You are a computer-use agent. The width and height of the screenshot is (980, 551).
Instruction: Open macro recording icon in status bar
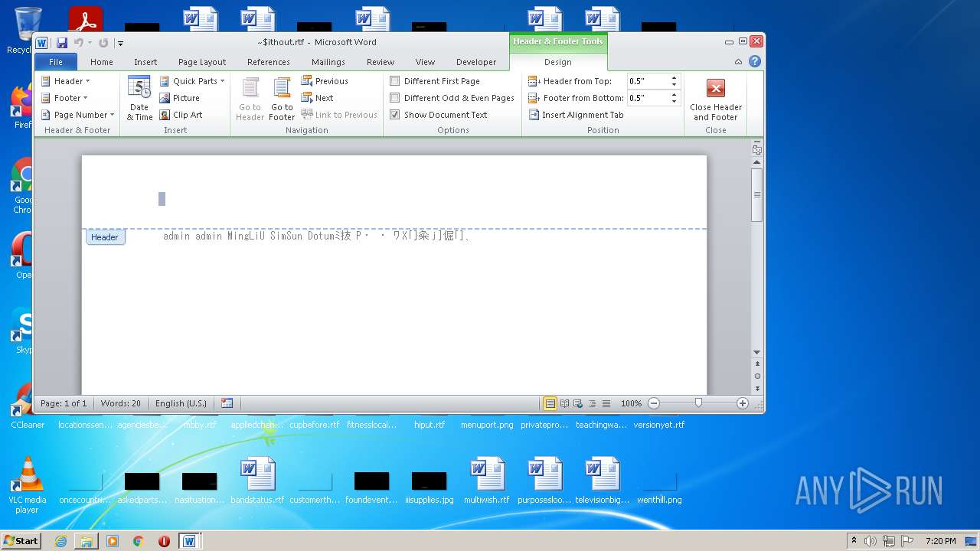[227, 403]
